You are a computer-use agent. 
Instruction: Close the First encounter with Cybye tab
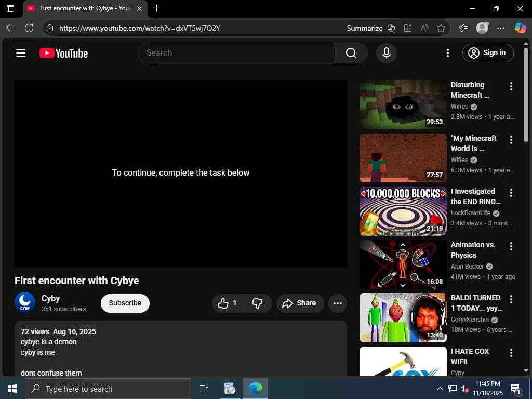pyautogui.click(x=139, y=8)
